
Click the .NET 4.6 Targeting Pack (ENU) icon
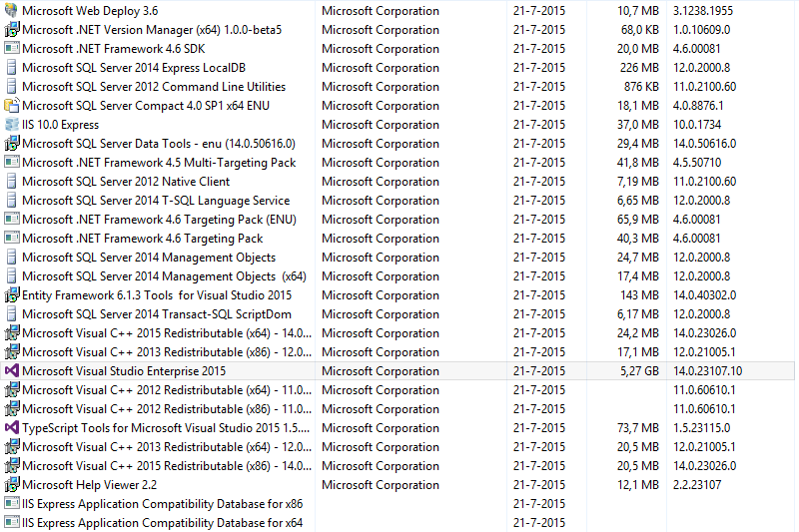12,220
